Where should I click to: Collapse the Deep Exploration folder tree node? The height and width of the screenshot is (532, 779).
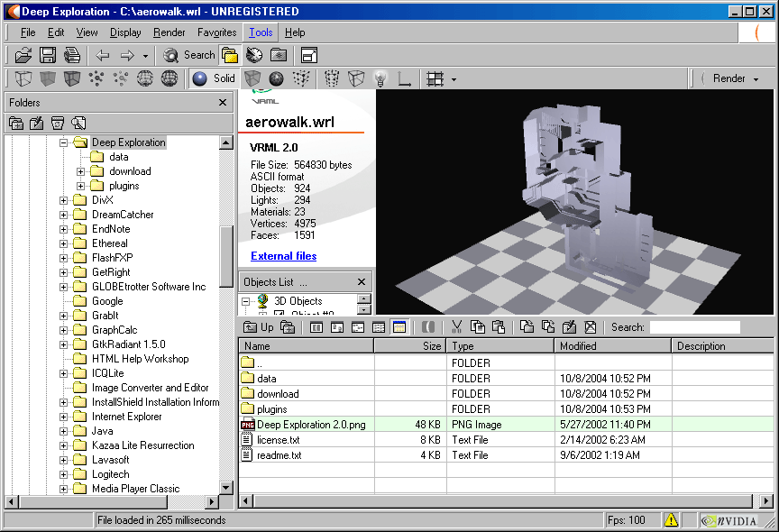(x=65, y=142)
